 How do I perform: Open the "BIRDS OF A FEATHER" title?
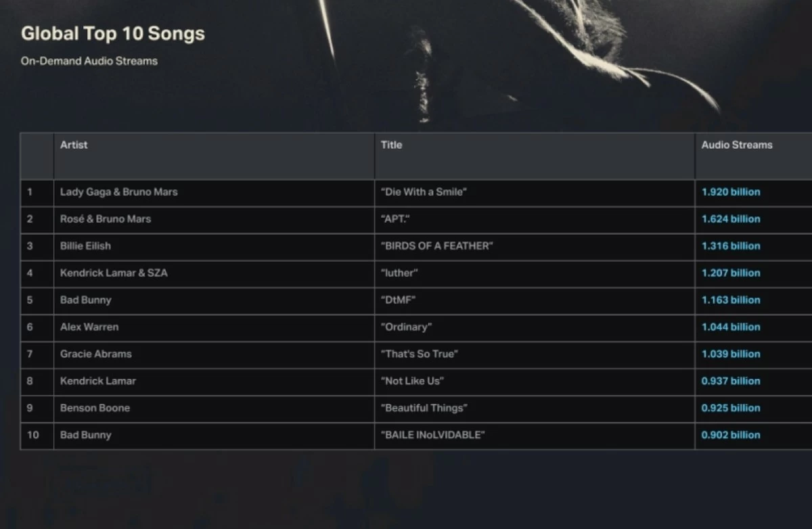(x=437, y=246)
